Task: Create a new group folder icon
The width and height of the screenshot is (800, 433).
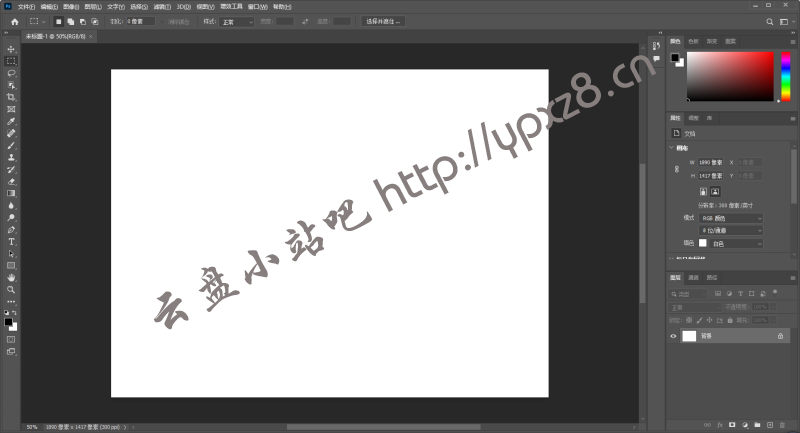Action: pos(757,425)
